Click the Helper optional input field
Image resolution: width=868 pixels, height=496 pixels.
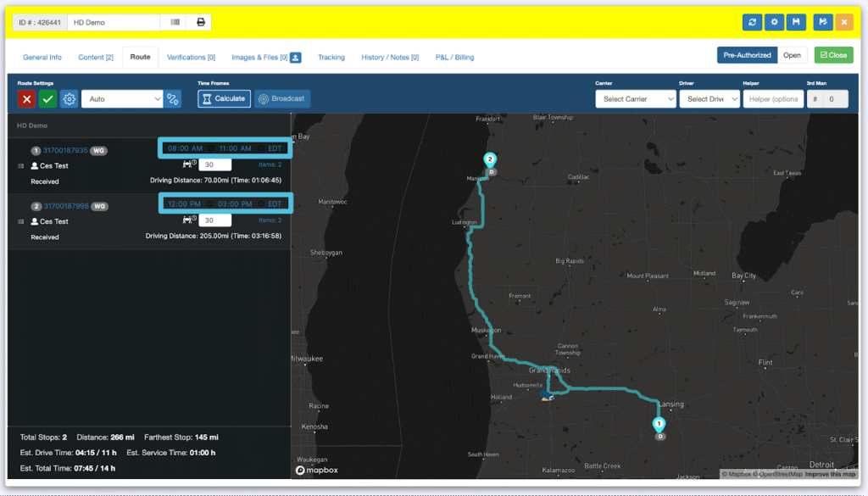773,99
